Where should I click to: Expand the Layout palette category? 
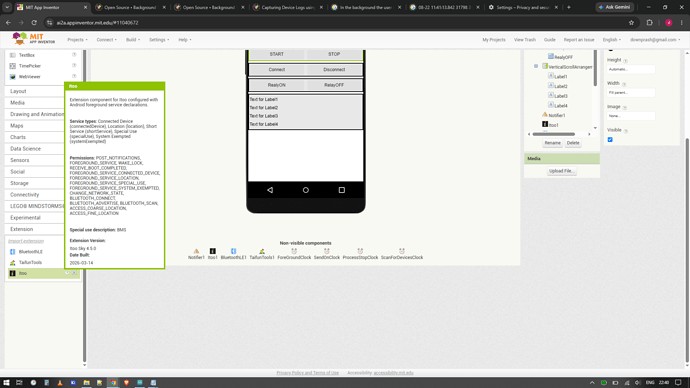coord(35,91)
